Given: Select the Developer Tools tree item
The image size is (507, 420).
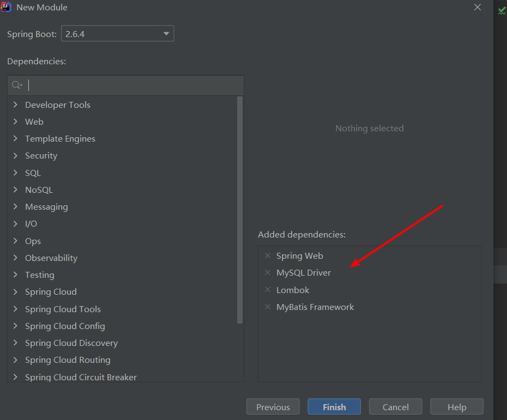Looking at the screenshot, I should [58, 105].
